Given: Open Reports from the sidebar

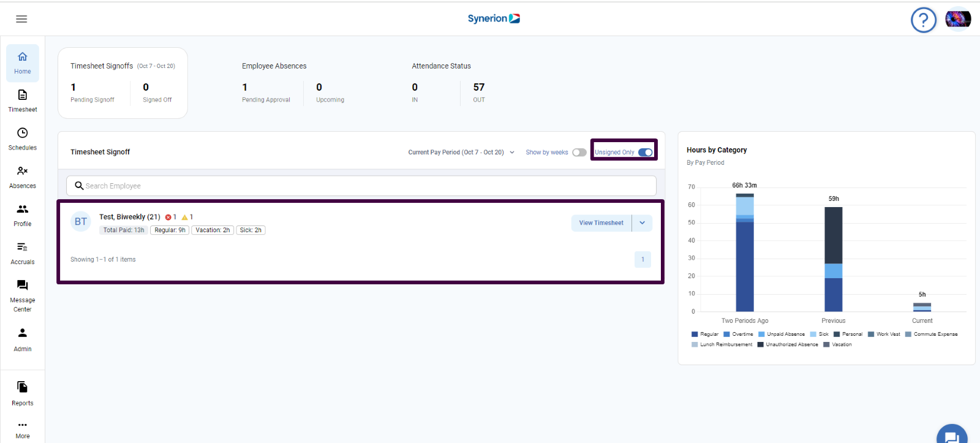Looking at the screenshot, I should (x=23, y=393).
